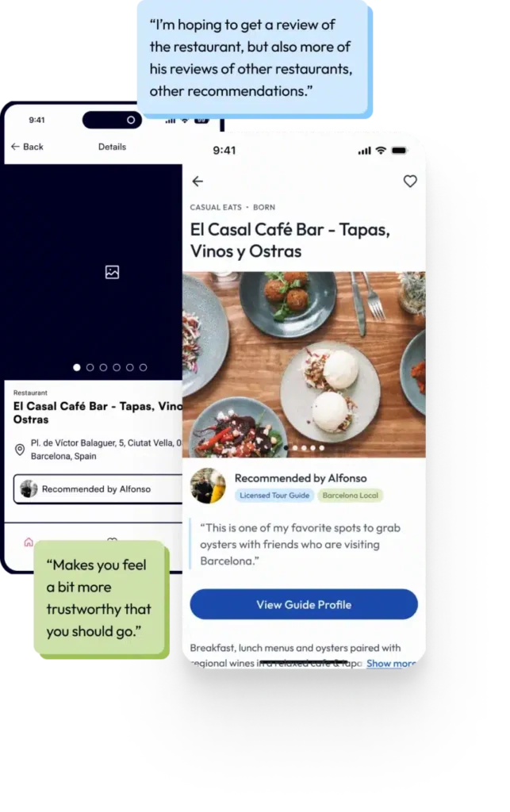Screen dimensions: 510x812
Task: Tap the Barcelona Local tag
Action: 350,496
